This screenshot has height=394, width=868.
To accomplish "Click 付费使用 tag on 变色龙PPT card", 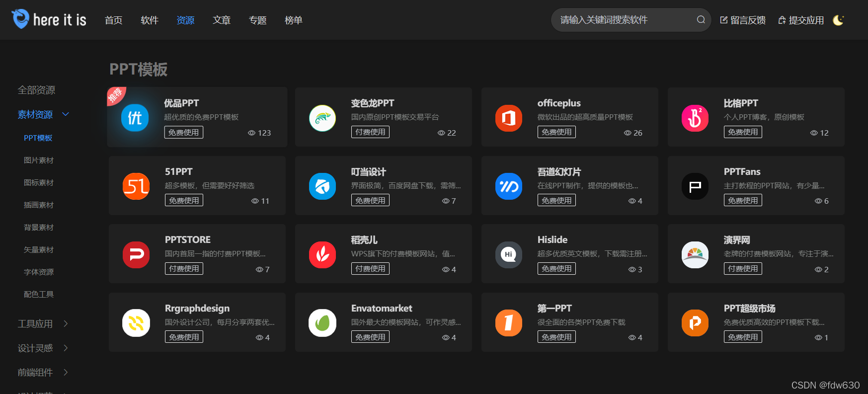I will tap(370, 132).
